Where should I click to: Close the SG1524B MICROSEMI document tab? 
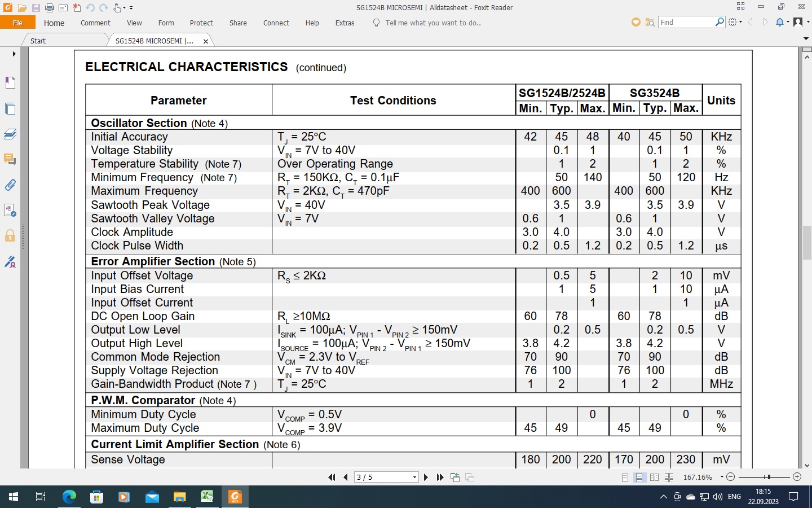(x=206, y=41)
